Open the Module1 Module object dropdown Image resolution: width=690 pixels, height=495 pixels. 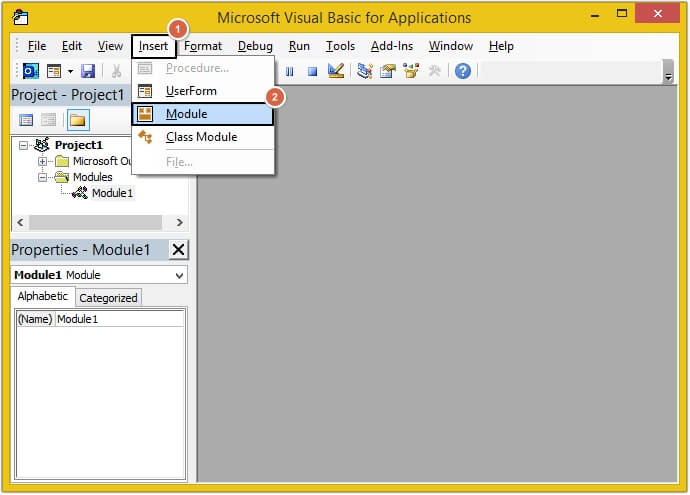(x=179, y=275)
